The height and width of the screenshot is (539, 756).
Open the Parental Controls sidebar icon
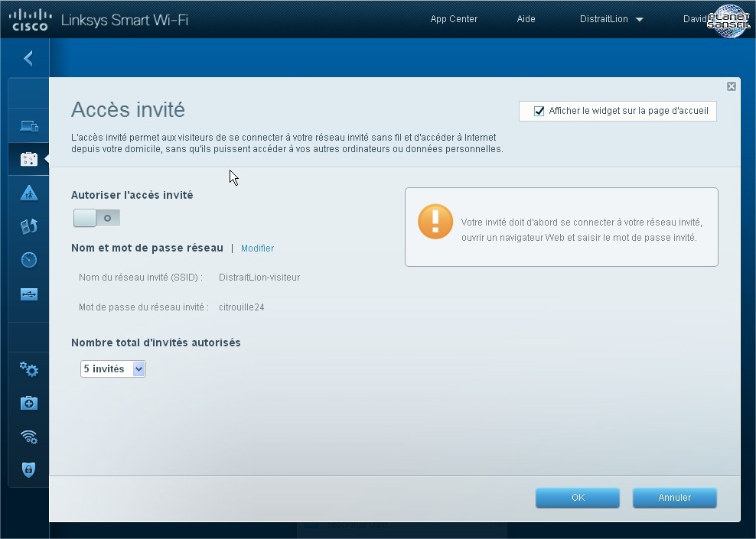click(29, 193)
